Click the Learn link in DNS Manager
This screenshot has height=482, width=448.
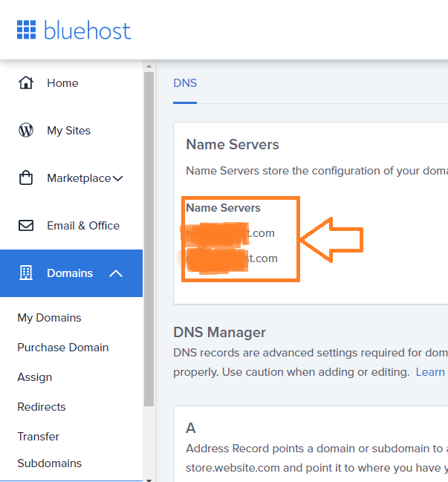pos(430,372)
